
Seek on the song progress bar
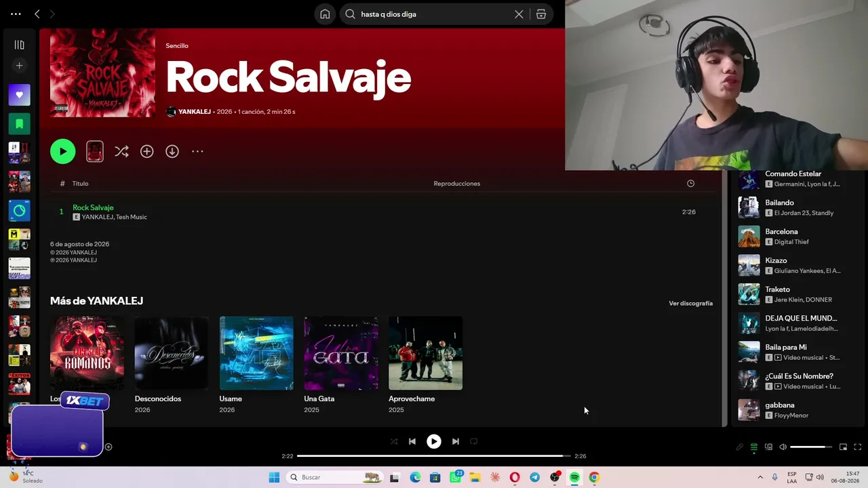pos(434,456)
